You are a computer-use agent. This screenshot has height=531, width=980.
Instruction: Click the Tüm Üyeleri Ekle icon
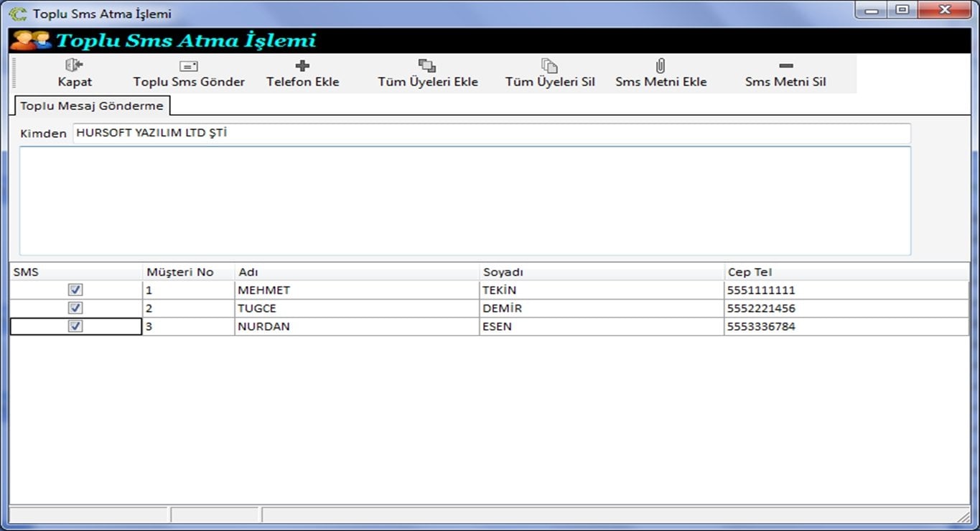coord(427,66)
